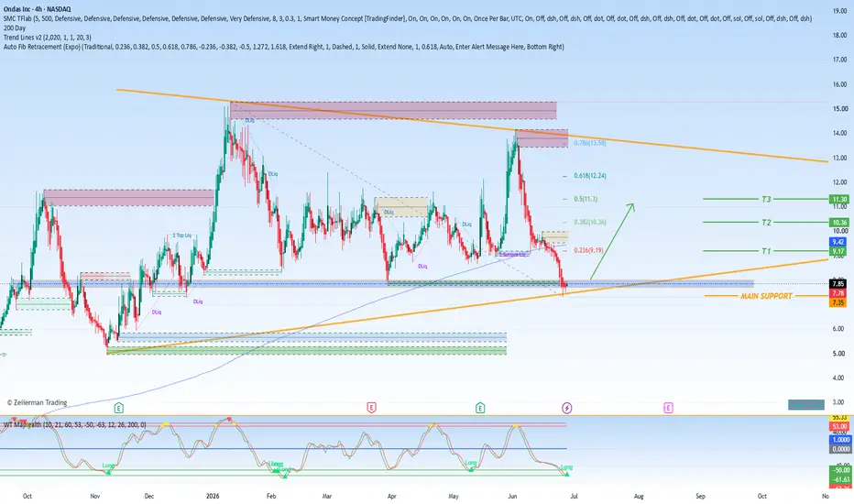Click the 6.00 price axis label

[840, 329]
